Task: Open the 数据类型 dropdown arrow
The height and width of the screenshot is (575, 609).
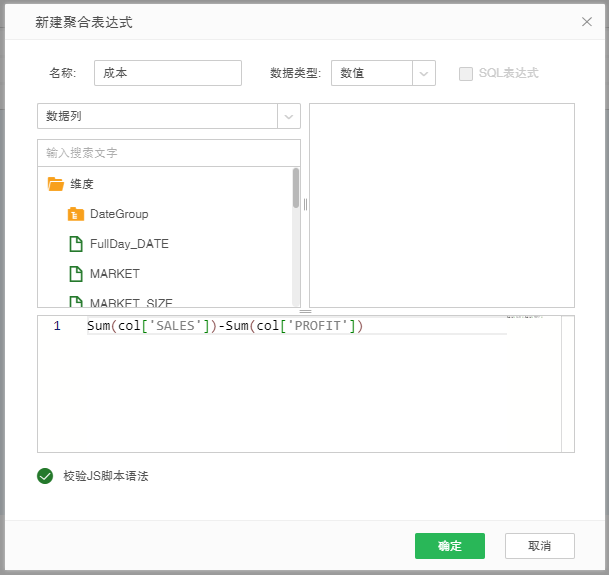Action: (x=424, y=73)
